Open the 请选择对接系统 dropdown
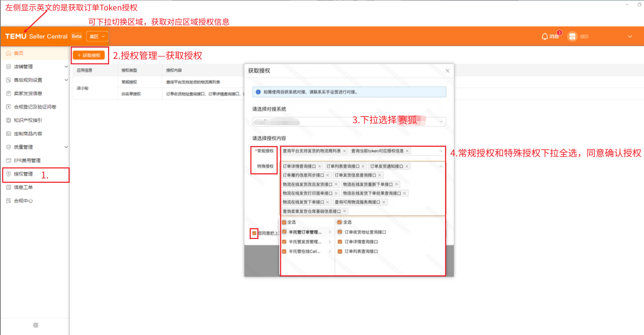 pyautogui.click(x=349, y=122)
